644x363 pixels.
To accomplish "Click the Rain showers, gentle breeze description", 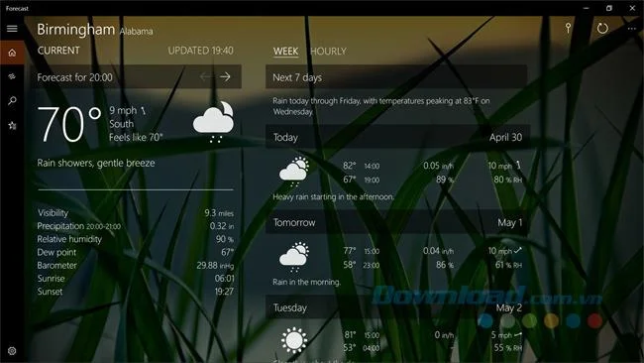I will [x=96, y=164].
